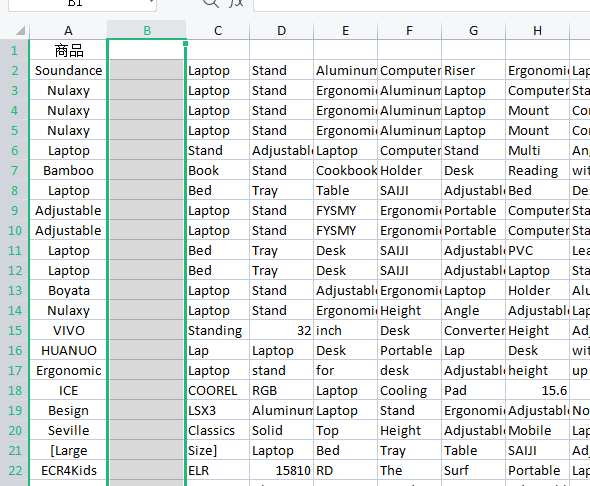Select column B header

147,30
